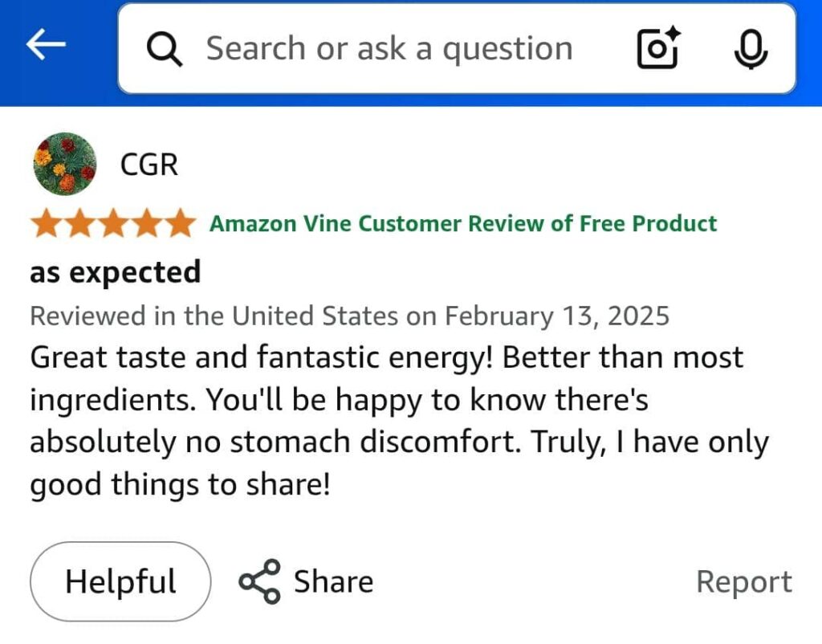
Task: Report this review
Action: 743,582
